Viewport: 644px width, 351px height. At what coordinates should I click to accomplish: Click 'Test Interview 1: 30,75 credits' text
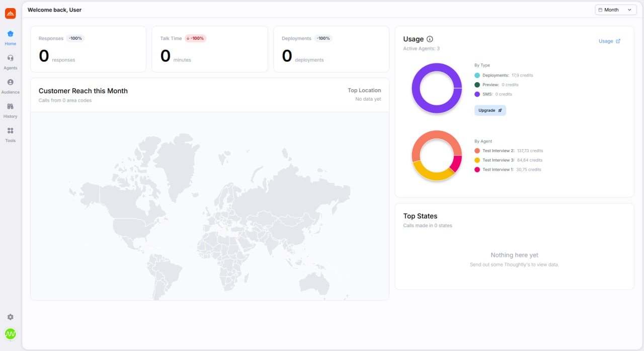(512, 170)
